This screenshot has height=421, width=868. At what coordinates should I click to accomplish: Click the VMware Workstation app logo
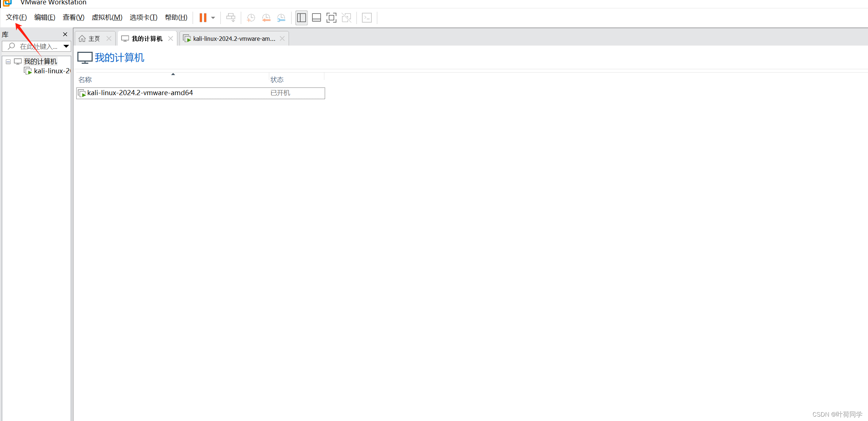7,3
